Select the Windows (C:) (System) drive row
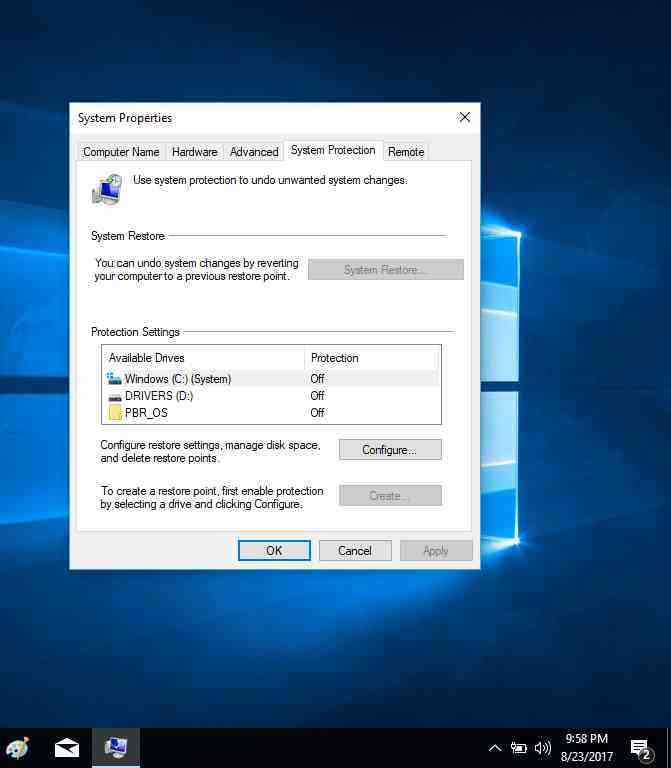 coord(271,379)
